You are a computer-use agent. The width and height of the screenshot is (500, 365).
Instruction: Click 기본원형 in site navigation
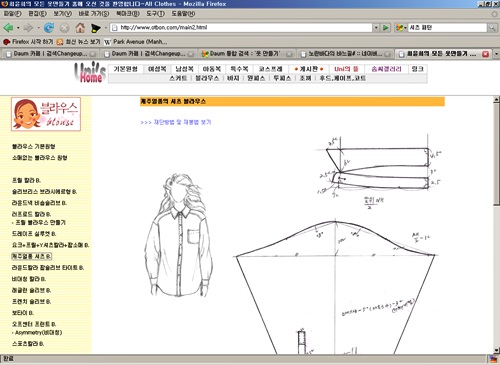coord(125,69)
